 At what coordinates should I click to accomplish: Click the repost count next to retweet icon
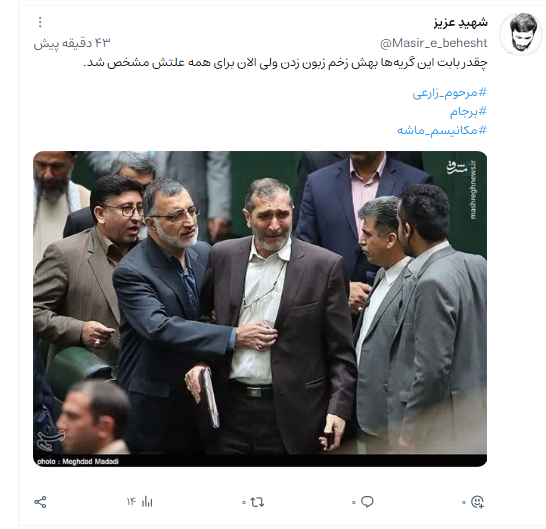point(244,503)
